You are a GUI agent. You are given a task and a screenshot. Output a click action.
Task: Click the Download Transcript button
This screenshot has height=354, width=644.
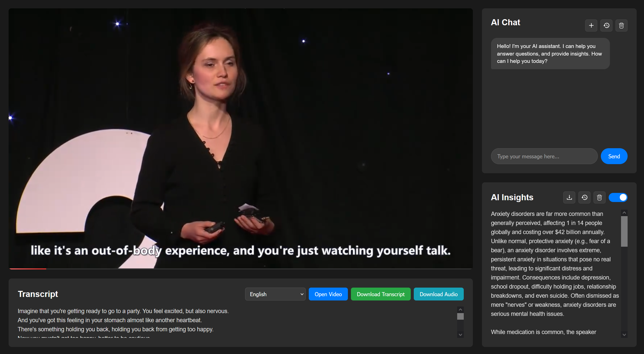point(380,294)
